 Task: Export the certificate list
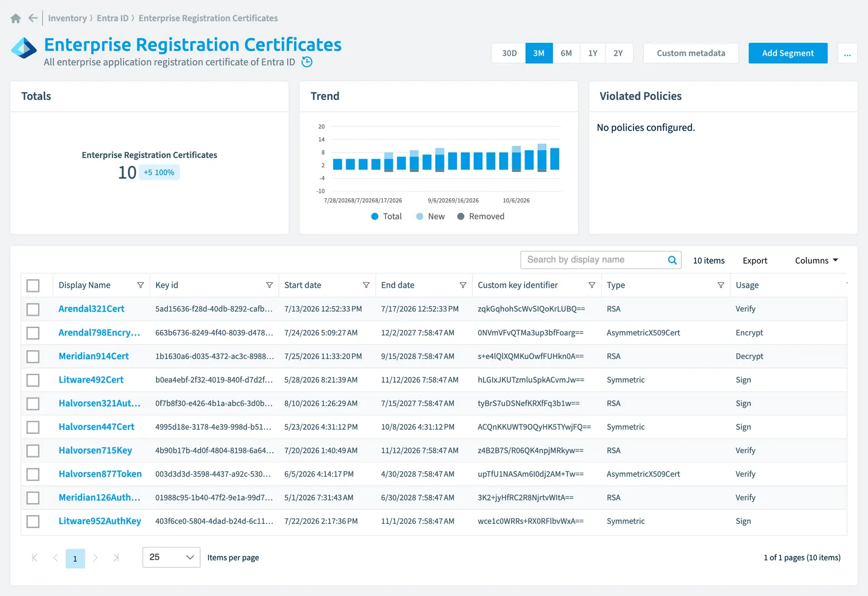755,261
